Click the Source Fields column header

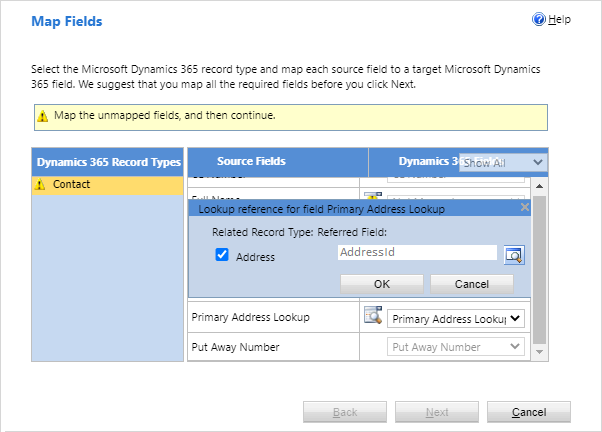[250, 161]
